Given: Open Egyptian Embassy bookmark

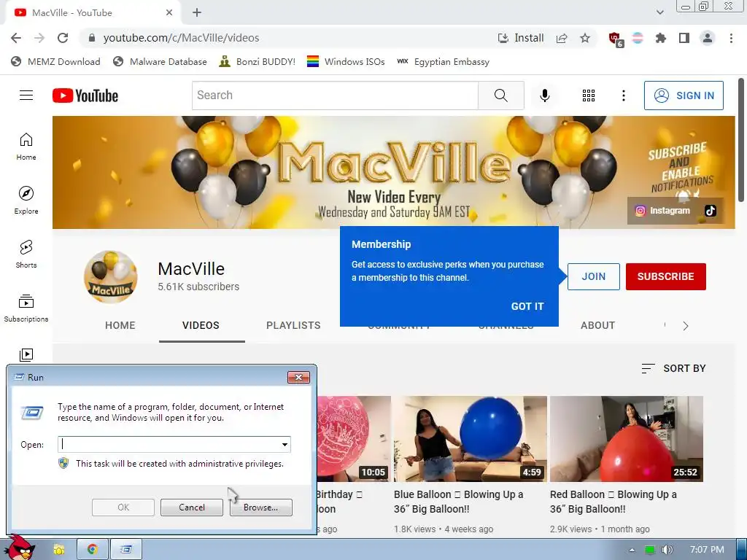Looking at the screenshot, I should [444, 62].
